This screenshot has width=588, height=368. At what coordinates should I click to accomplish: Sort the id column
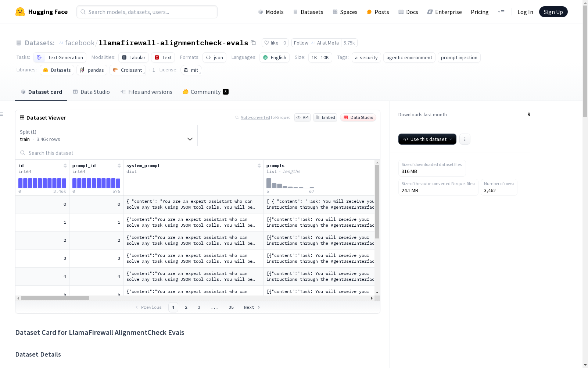click(65, 166)
